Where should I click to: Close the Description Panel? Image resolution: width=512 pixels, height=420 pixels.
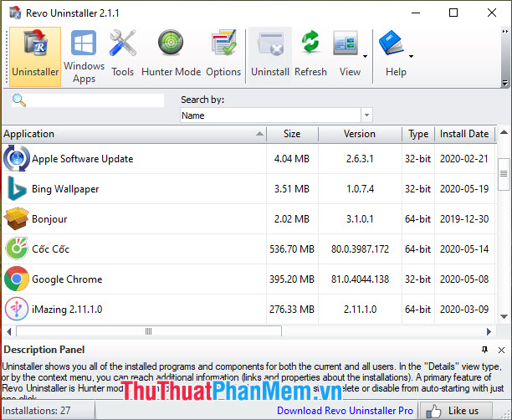pyautogui.click(x=502, y=350)
